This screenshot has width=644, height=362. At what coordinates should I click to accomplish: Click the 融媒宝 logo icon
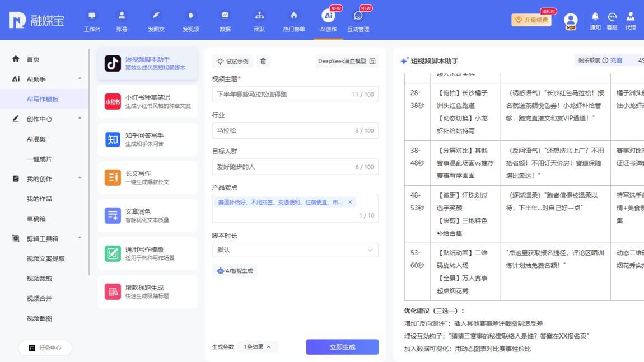click(17, 20)
